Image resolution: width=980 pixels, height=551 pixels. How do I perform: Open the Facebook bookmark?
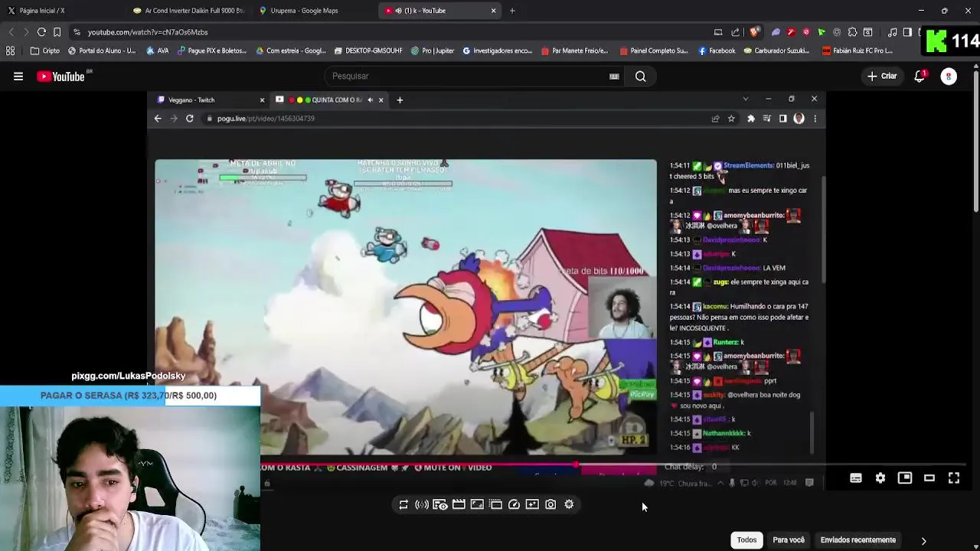(717, 51)
